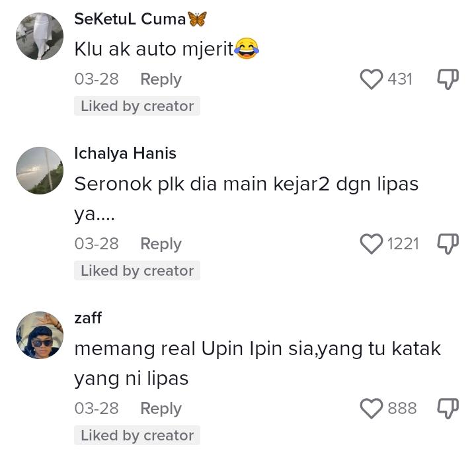Visit SeKetuL Cuma's username link
Image resolution: width=476 pixels, height=451 pixels.
click(130, 19)
